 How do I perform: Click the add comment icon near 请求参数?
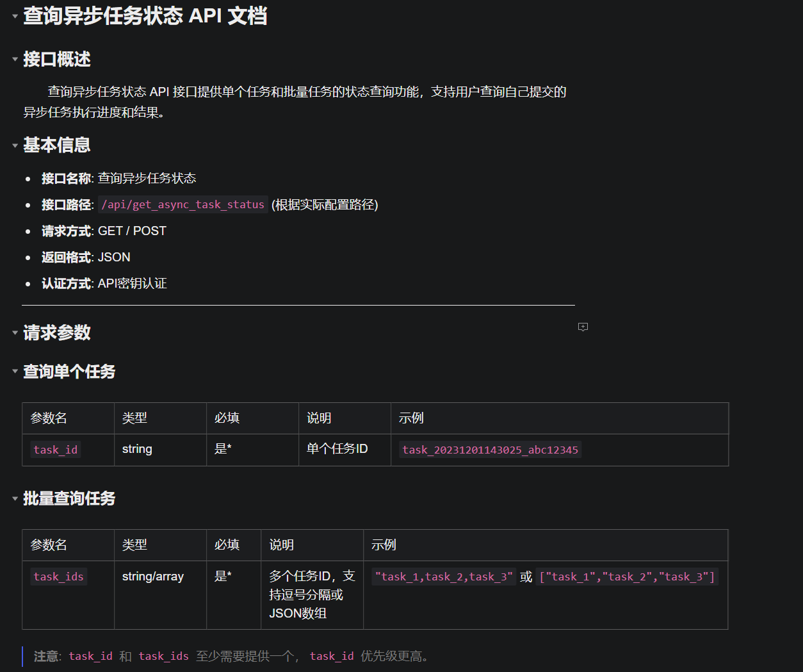[583, 327]
